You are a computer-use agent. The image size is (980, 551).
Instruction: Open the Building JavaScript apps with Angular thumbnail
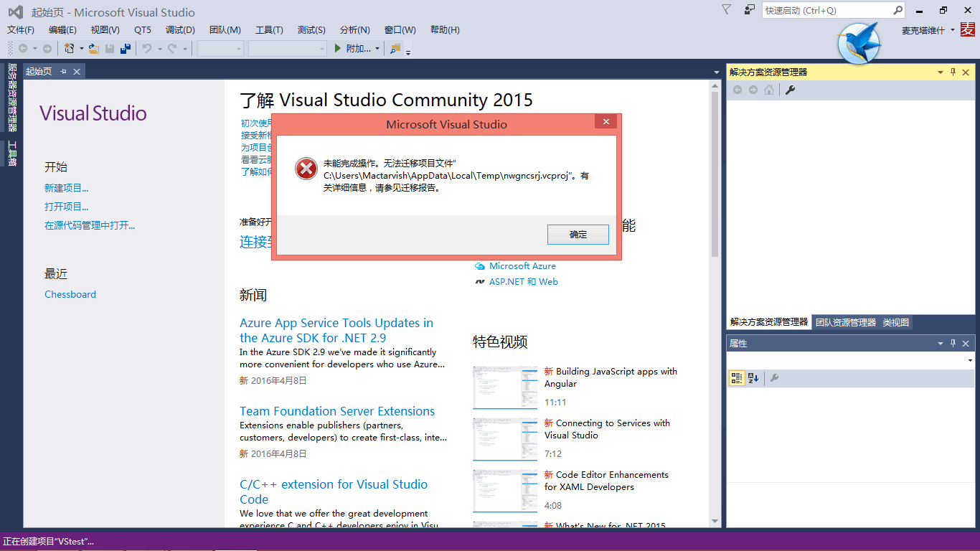(x=505, y=387)
